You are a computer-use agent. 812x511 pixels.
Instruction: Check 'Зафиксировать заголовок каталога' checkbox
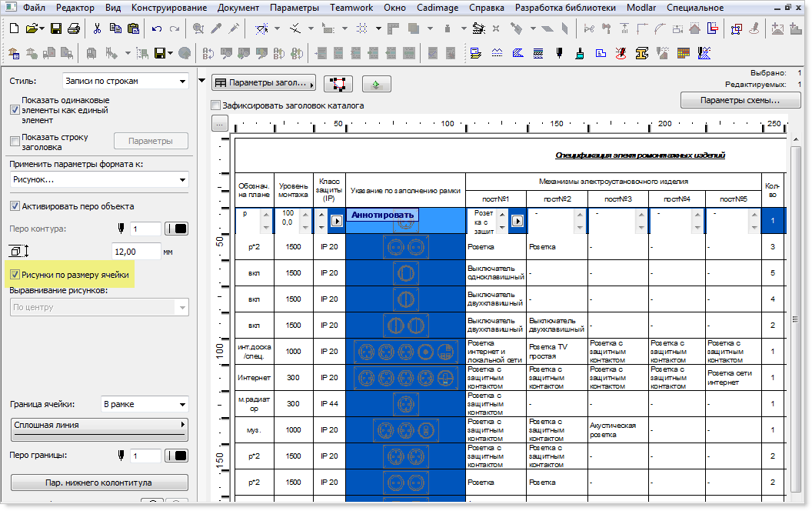(x=216, y=105)
